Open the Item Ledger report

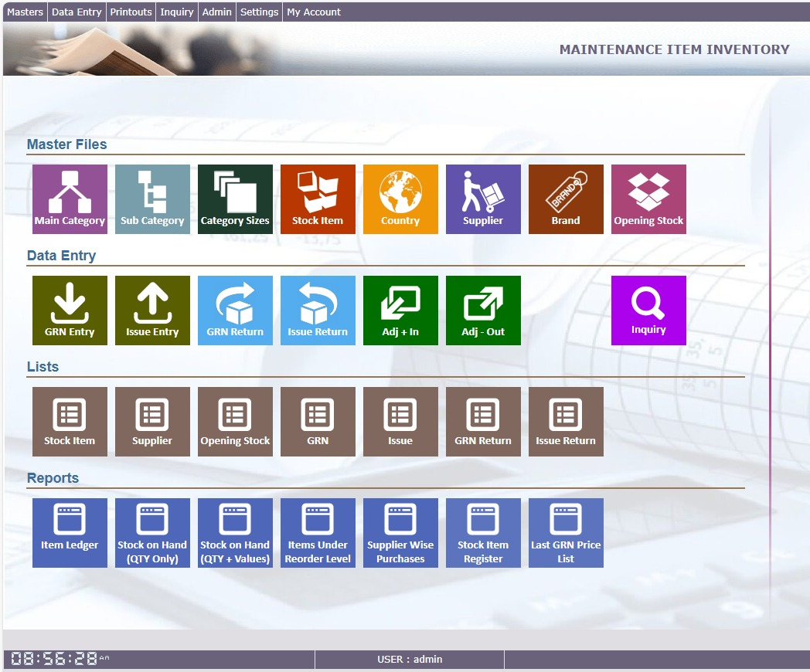click(70, 532)
